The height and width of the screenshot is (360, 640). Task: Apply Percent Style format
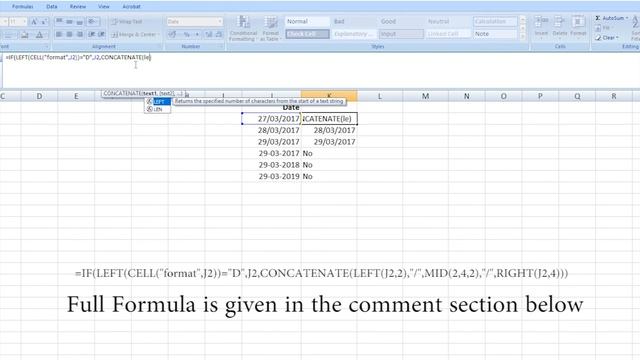click(187, 35)
